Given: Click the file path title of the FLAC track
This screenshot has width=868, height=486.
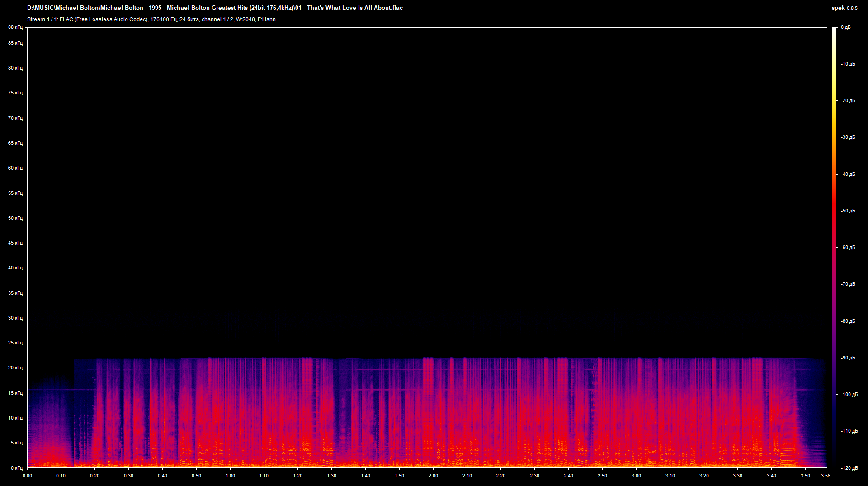Looking at the screenshot, I should click(x=215, y=8).
